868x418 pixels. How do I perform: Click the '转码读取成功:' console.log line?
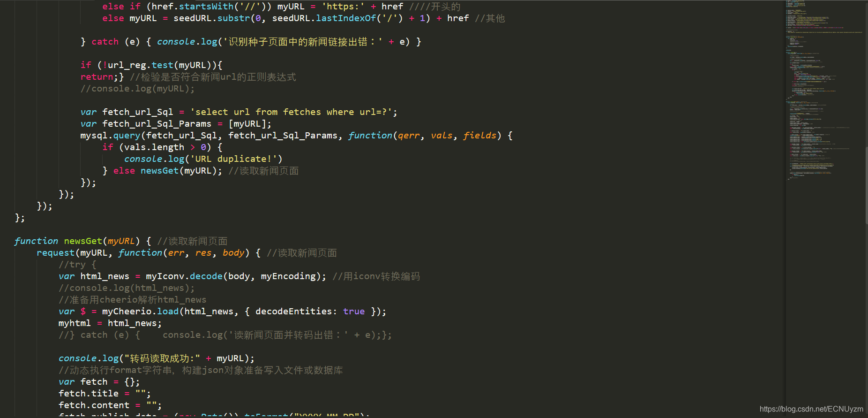pos(157,358)
